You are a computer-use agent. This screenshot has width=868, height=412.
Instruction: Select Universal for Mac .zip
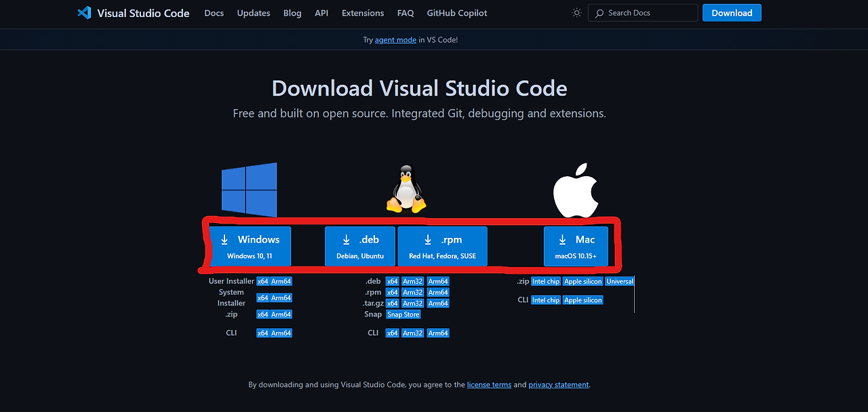pos(620,281)
